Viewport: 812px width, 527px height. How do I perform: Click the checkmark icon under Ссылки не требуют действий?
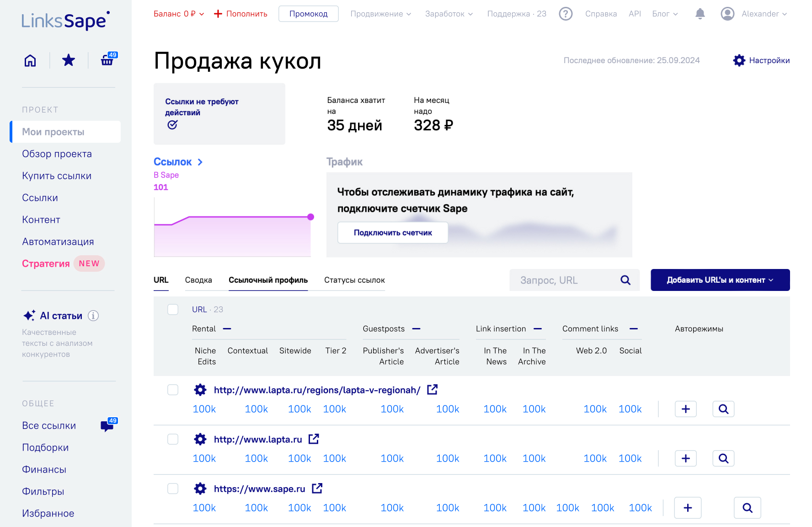172,125
